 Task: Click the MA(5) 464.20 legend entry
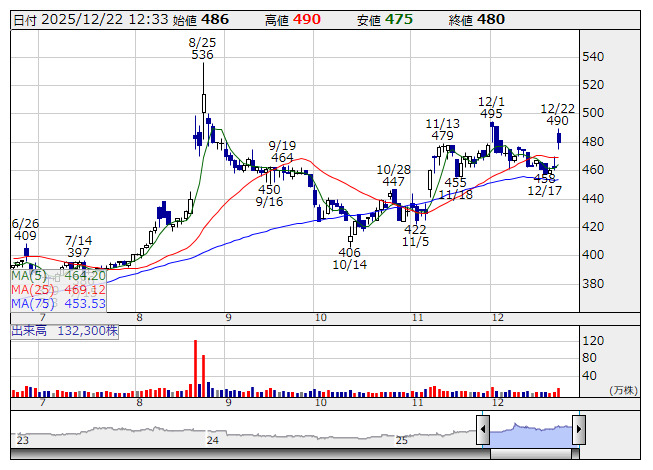point(58,276)
